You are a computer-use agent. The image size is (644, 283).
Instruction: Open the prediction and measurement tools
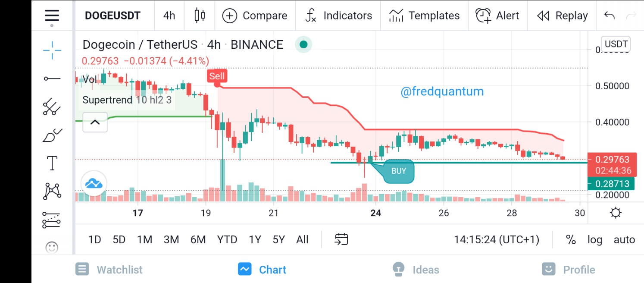(x=52, y=220)
